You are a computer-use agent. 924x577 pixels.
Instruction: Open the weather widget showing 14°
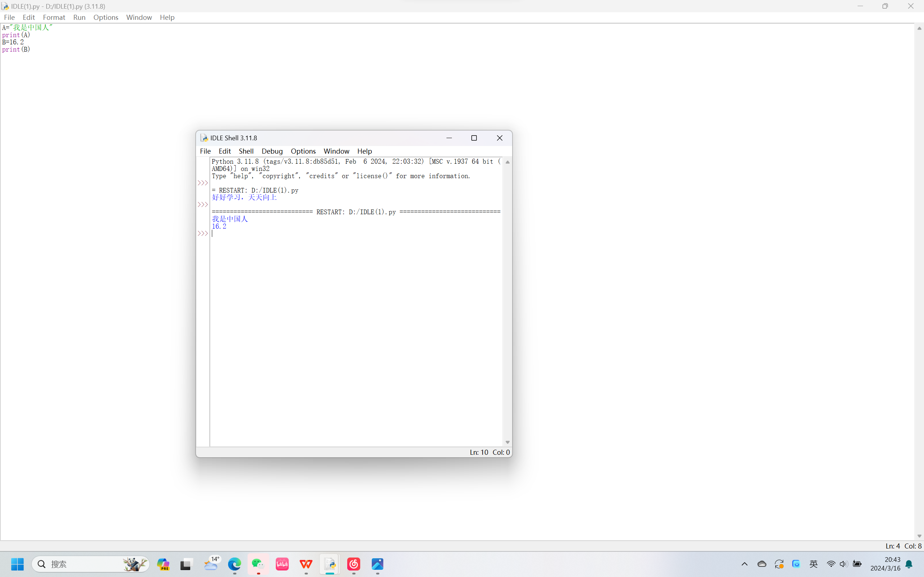tap(211, 564)
